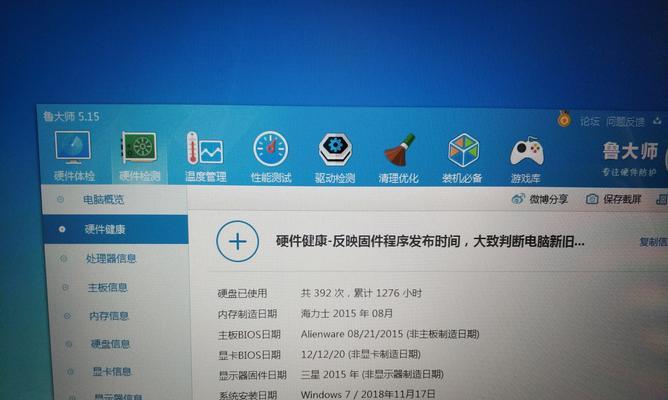The width and height of the screenshot is (668, 400).
Task: Open 游戏库 gamepad icon
Action: 527,151
